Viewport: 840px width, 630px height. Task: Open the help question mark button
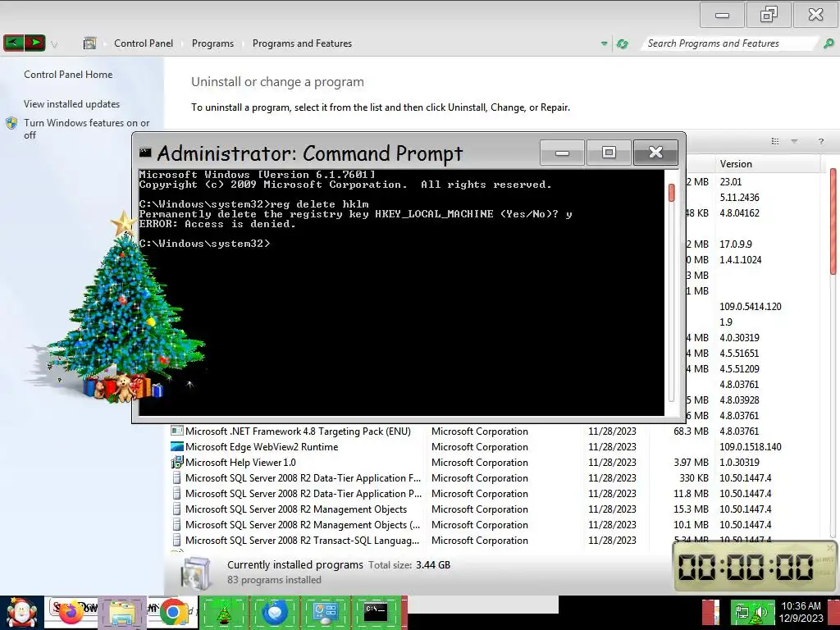click(x=820, y=141)
